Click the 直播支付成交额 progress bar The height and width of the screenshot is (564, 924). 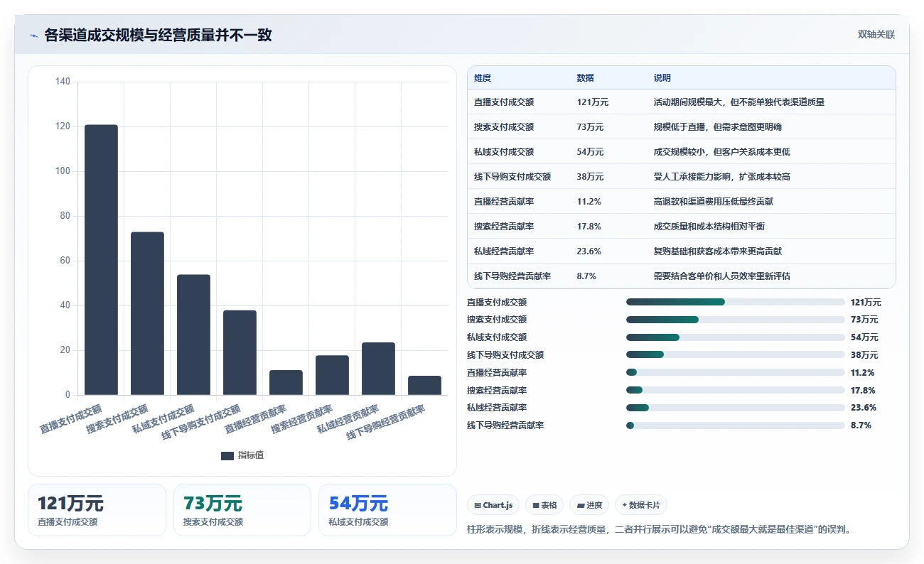click(x=735, y=302)
